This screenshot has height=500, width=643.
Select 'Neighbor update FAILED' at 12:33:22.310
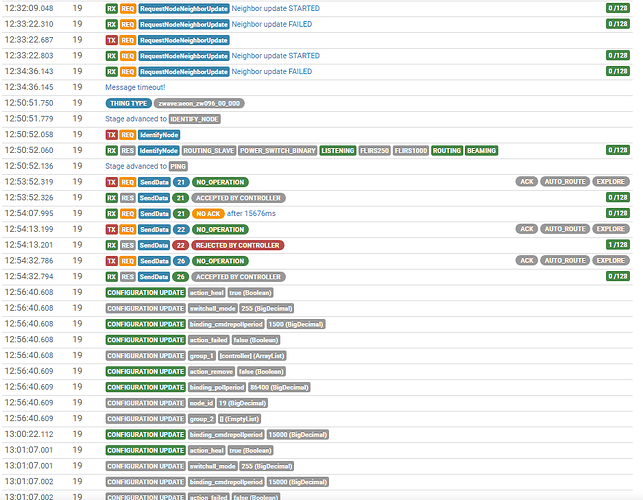tap(271, 24)
